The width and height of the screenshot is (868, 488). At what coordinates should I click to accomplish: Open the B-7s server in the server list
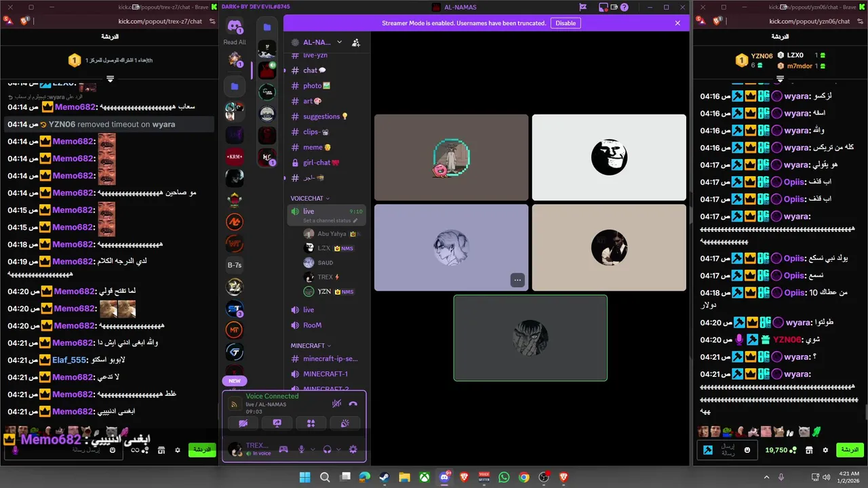[x=235, y=265]
